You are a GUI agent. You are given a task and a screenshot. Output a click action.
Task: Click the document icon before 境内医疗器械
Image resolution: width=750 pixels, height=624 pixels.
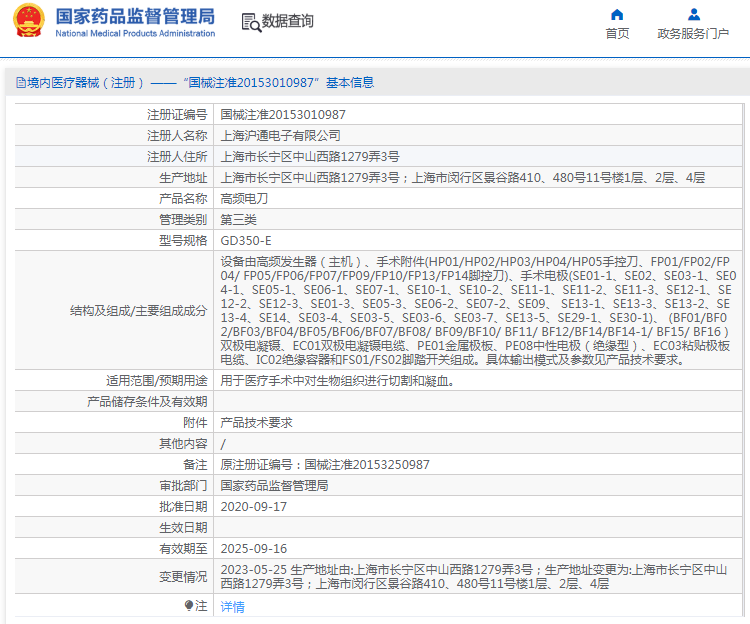click(21, 83)
